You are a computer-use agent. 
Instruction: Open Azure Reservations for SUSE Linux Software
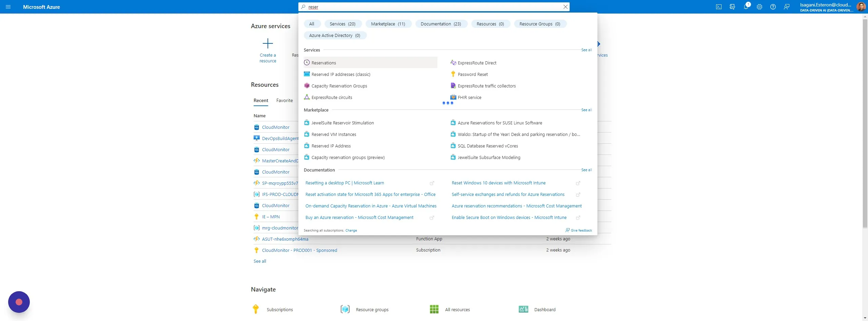[496, 123]
